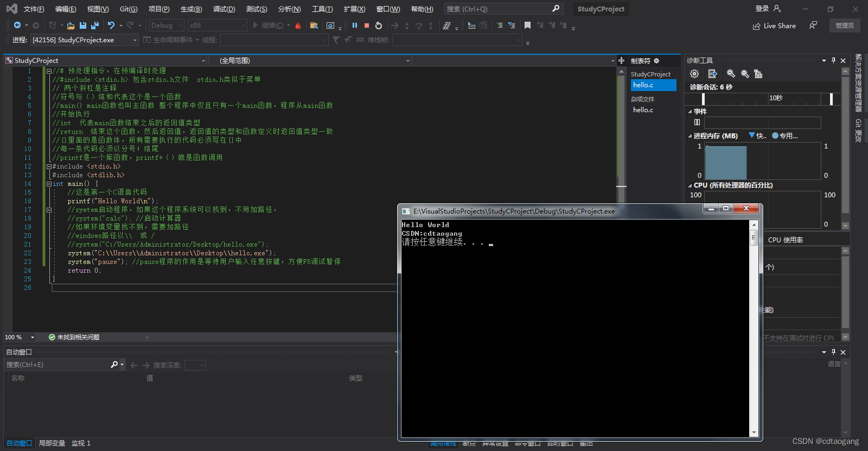
Task: Open the 帮助(H) menu
Action: (x=422, y=9)
